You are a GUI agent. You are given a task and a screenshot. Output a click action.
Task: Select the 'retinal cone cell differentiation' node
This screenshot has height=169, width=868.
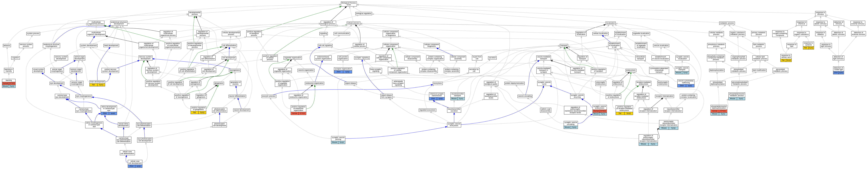127,153
